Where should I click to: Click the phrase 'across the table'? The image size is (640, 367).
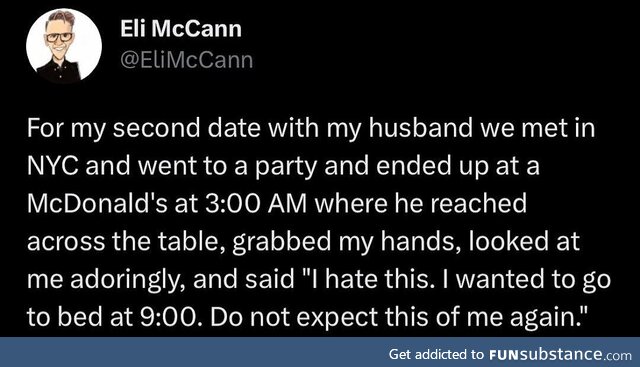[x=126, y=242]
